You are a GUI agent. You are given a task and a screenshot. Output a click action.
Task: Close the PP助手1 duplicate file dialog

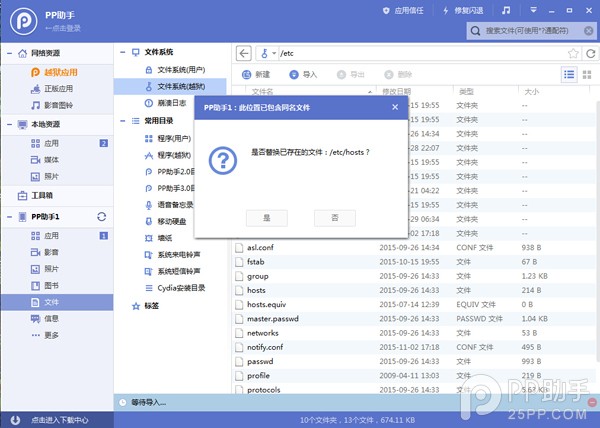click(395, 106)
